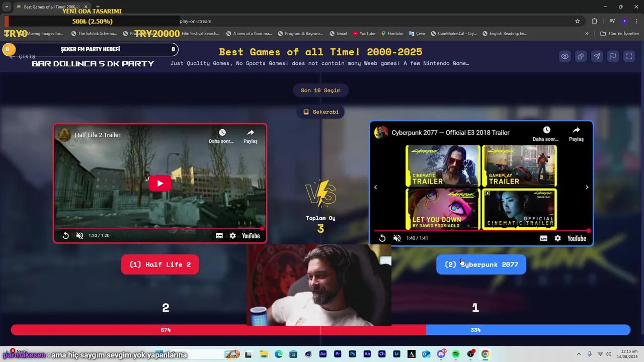Image resolution: width=644 pixels, height=362 pixels.
Task: Open the Chrome media control icon
Action: pyautogui.click(x=612, y=21)
